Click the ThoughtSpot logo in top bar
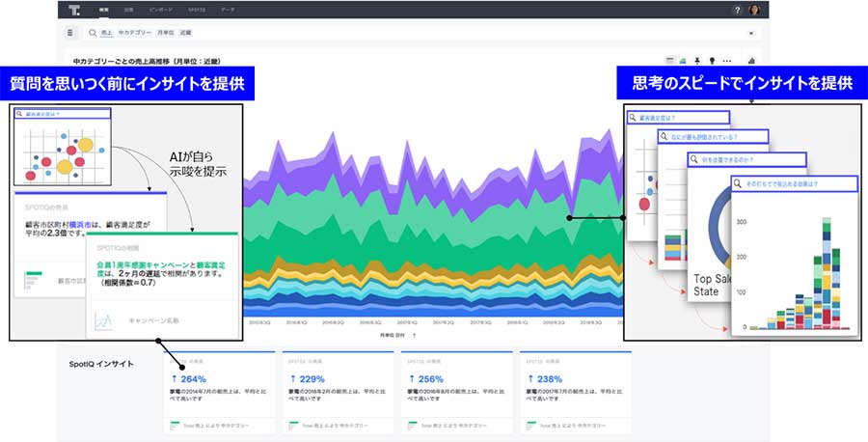 click(74, 10)
